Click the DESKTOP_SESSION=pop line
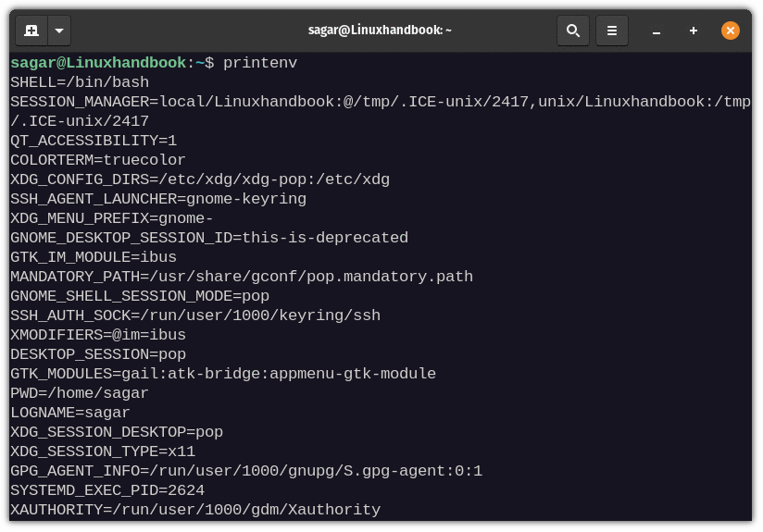Image resolution: width=763 pixels, height=532 pixels. [x=98, y=354]
